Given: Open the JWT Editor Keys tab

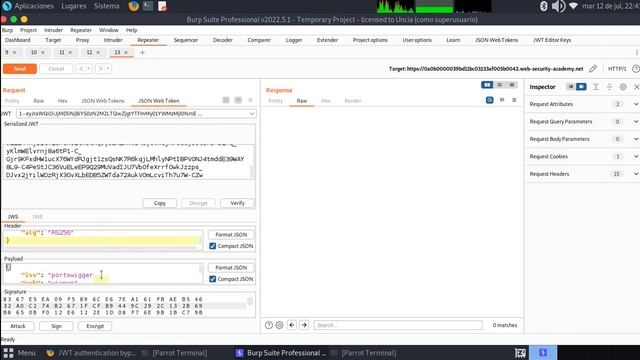Looking at the screenshot, I should (551, 40).
